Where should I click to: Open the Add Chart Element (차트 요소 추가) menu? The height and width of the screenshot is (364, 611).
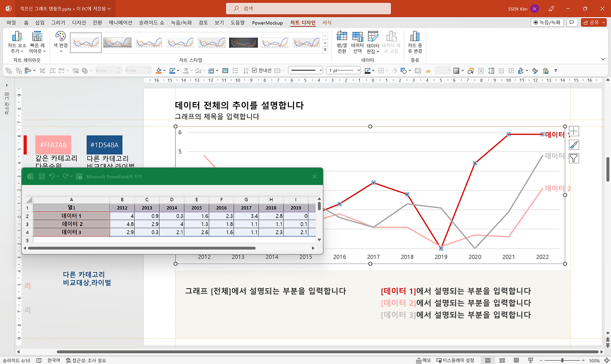[x=17, y=42]
